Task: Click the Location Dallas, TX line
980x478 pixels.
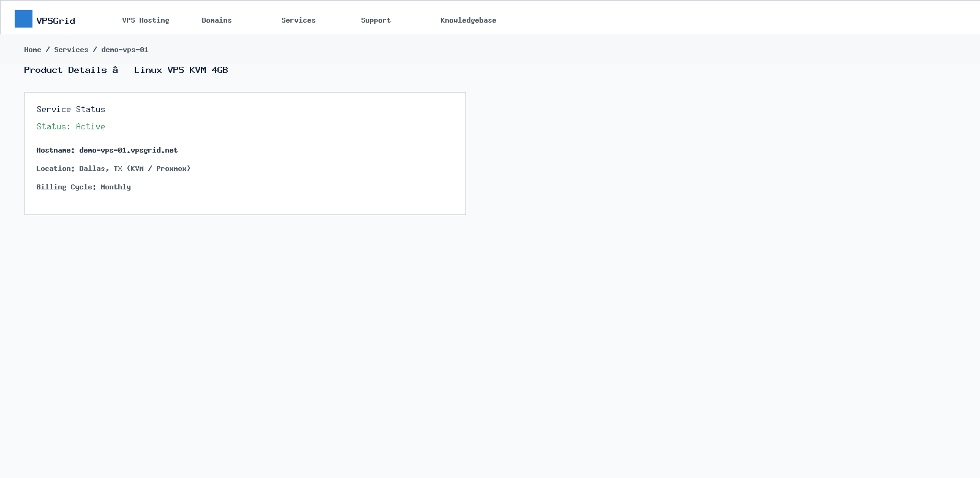Action: point(113,169)
